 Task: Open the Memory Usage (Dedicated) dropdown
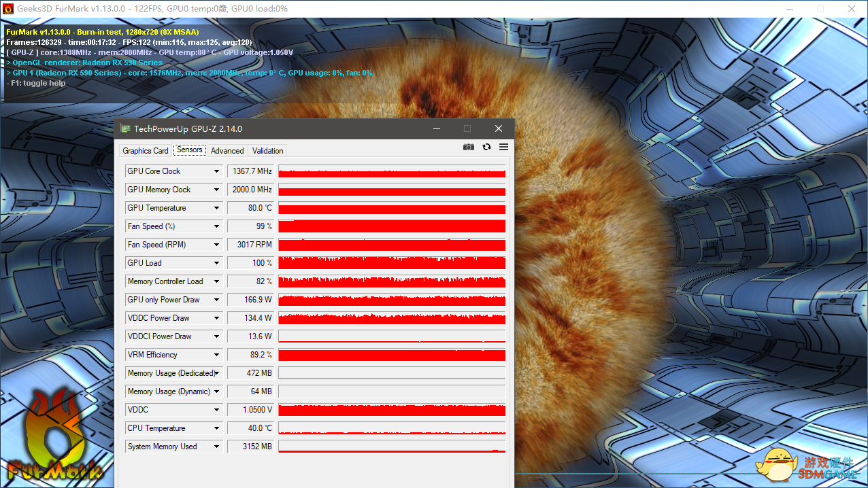[217, 373]
